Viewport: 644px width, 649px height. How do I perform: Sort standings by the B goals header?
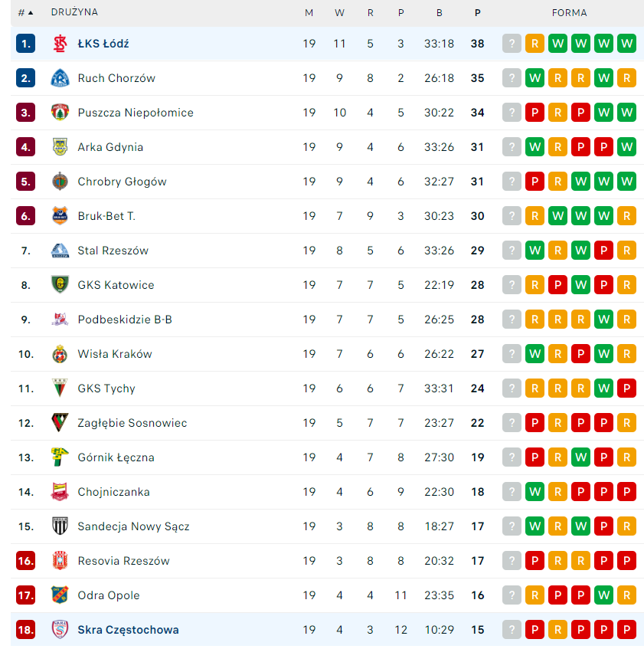440,13
